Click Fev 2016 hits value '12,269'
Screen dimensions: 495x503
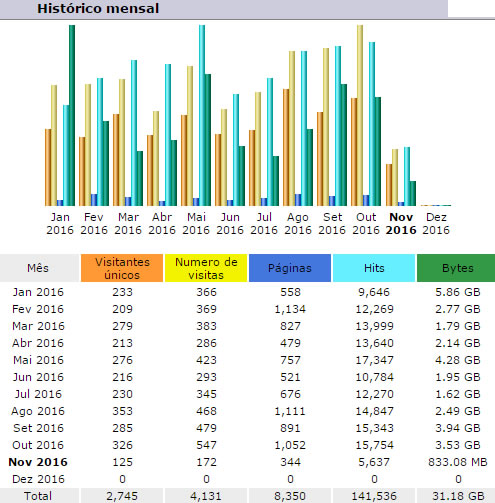[374, 309]
